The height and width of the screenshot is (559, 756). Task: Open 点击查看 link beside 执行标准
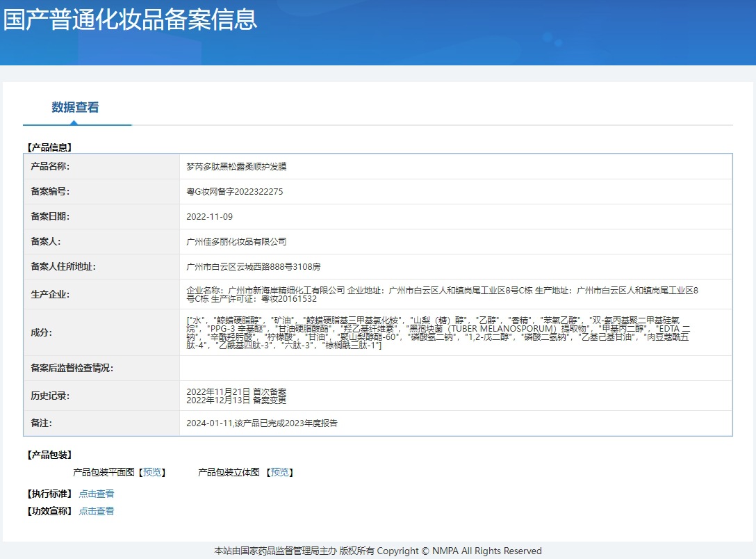pos(97,494)
